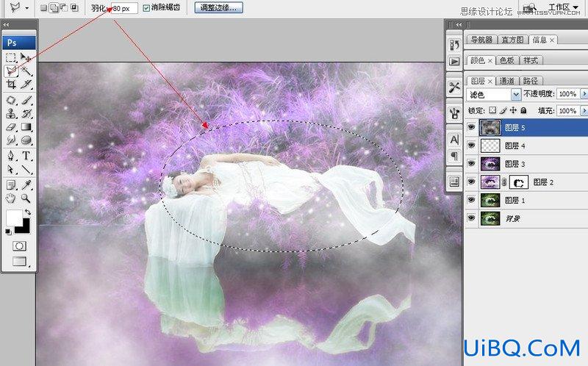This screenshot has height=366, width=588.
Task: Hide layer 图层 2
Action: coord(471,182)
